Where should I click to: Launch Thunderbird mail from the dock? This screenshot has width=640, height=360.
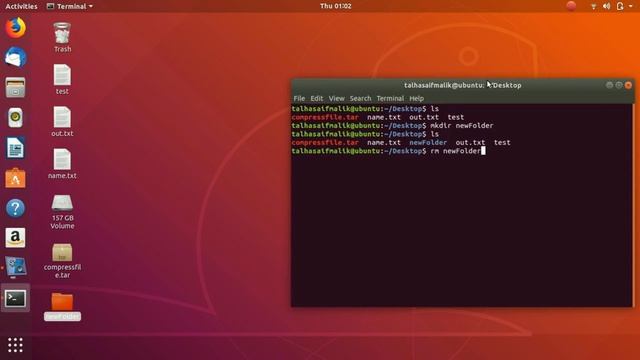coord(16,58)
